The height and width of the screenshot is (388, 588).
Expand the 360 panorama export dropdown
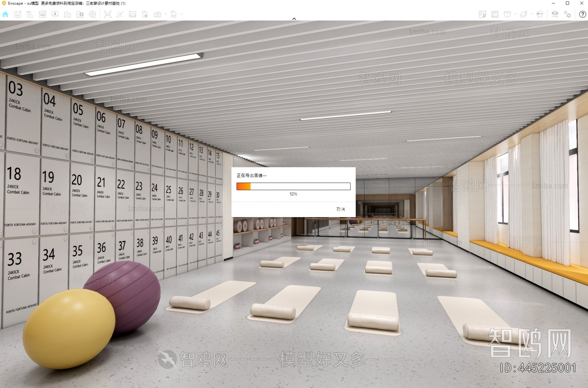165,15
